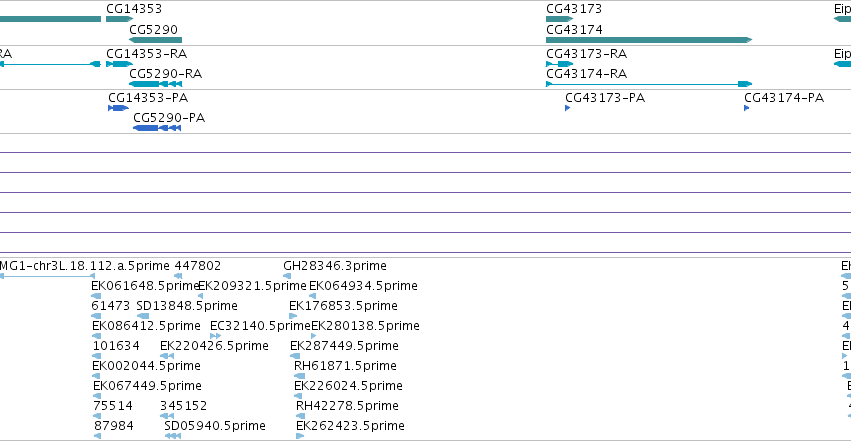Select the CG43173-PA small triangle marker
Image resolution: width=851 pixels, height=441 pixels.
(568, 108)
